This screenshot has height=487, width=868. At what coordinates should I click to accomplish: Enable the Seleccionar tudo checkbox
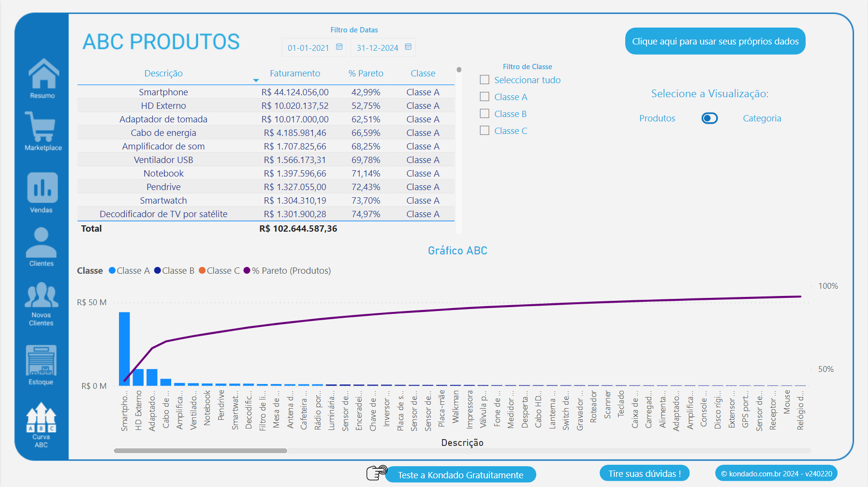coord(484,79)
